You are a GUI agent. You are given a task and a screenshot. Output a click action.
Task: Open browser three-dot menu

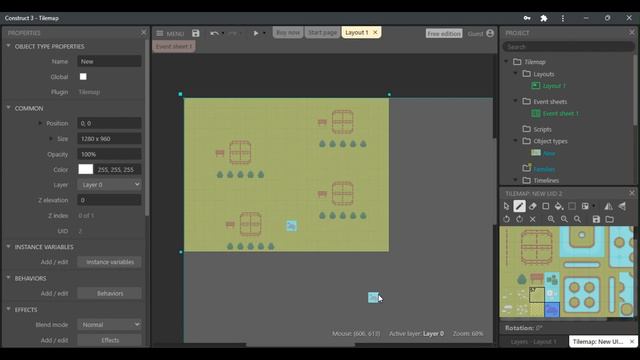click(563, 18)
